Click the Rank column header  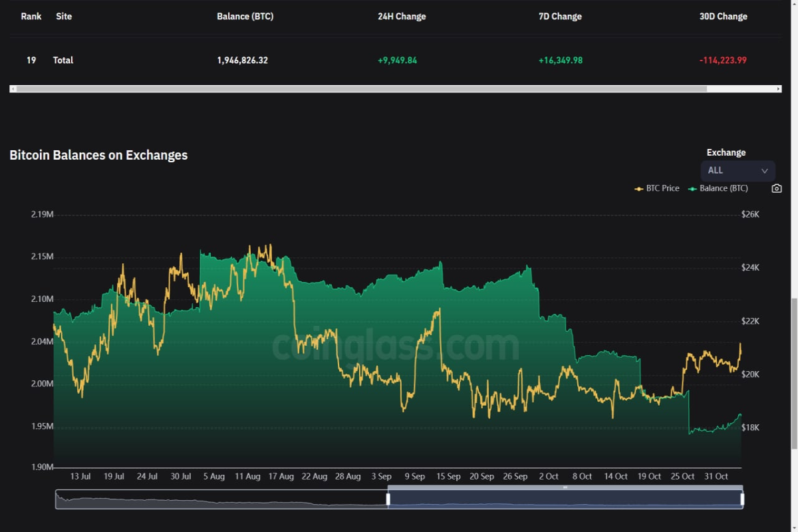pos(31,17)
